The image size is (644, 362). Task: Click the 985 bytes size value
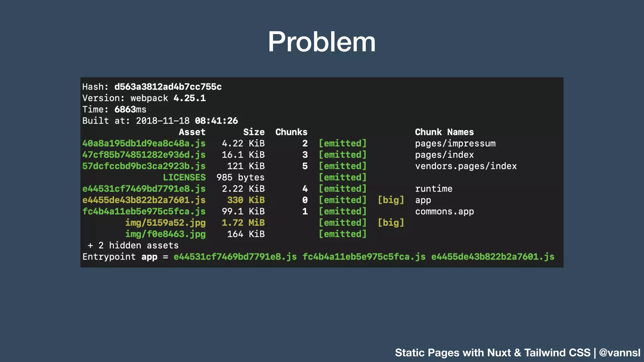tap(241, 177)
